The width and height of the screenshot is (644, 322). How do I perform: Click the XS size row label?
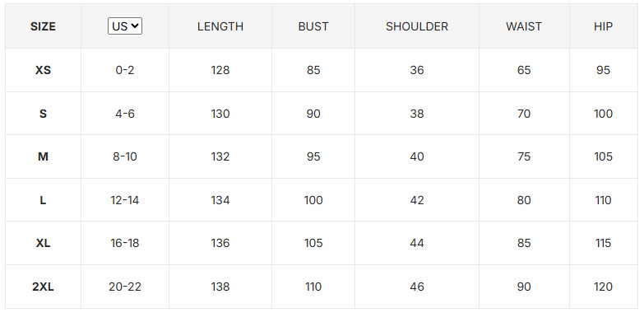(x=43, y=70)
